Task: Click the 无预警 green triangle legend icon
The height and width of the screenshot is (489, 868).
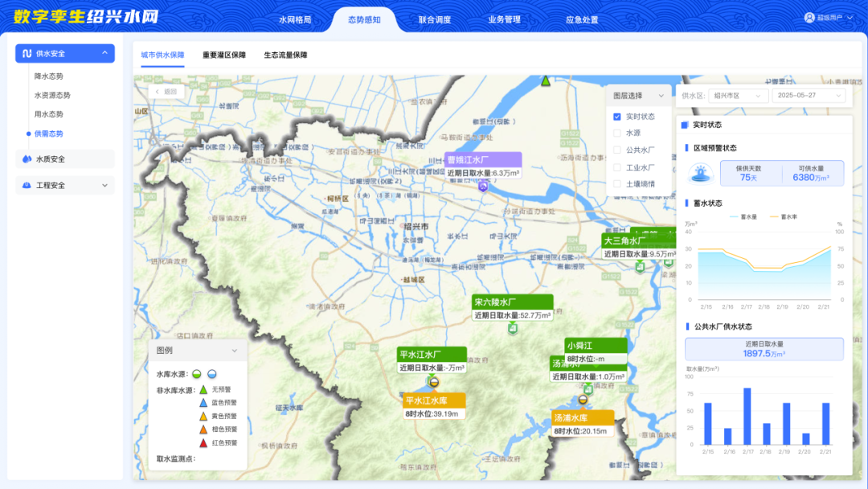Action: [203, 390]
